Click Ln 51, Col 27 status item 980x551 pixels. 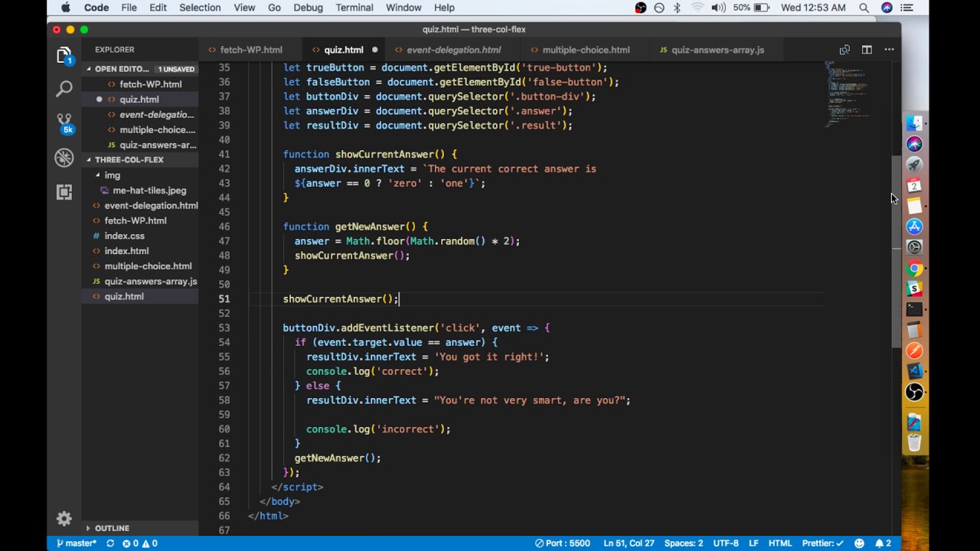629,543
